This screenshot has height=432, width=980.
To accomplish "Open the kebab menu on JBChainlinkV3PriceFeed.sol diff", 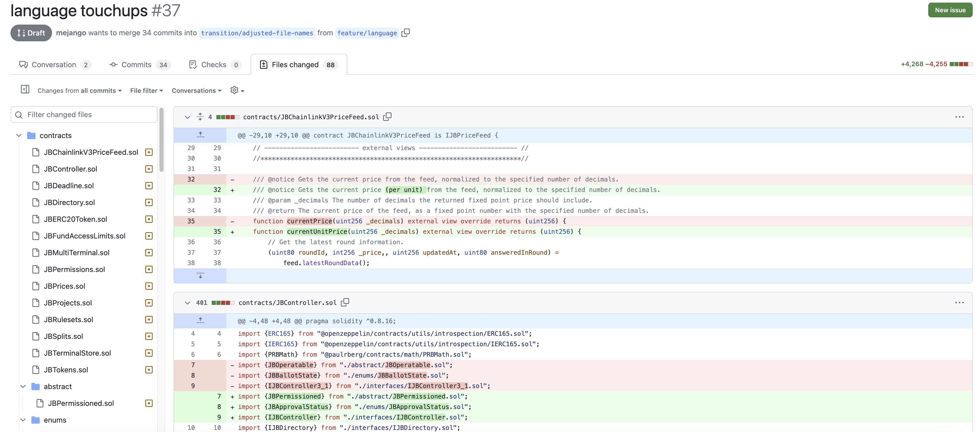I will 959,117.
